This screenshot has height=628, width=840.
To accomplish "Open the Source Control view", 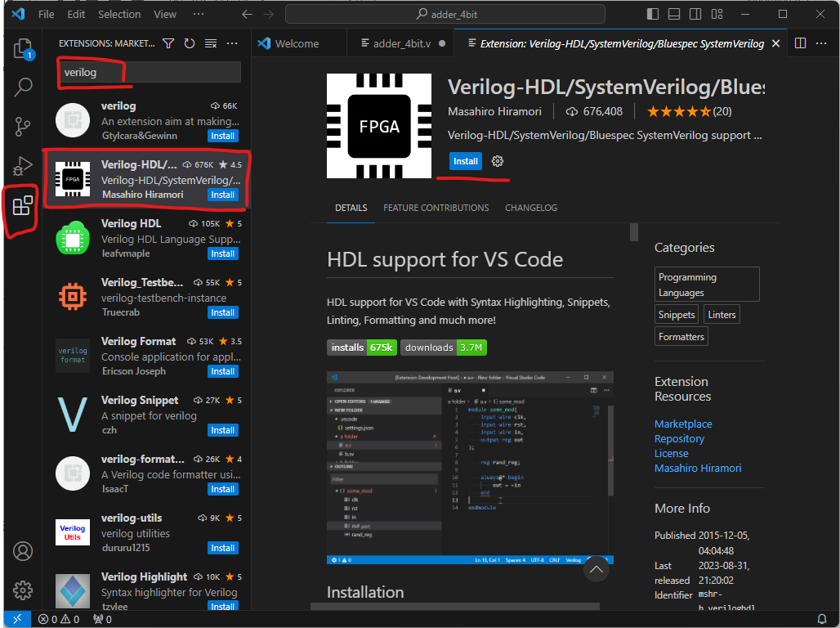I will tap(23, 126).
